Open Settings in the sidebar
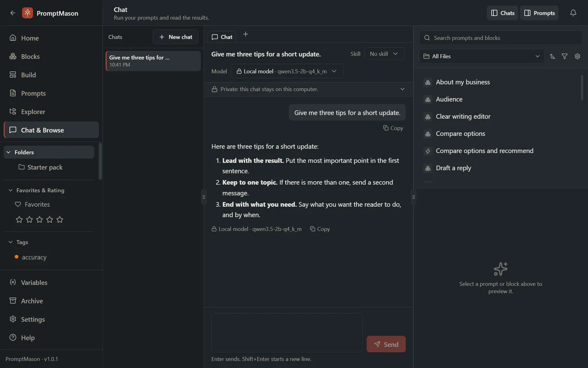 click(x=51, y=319)
